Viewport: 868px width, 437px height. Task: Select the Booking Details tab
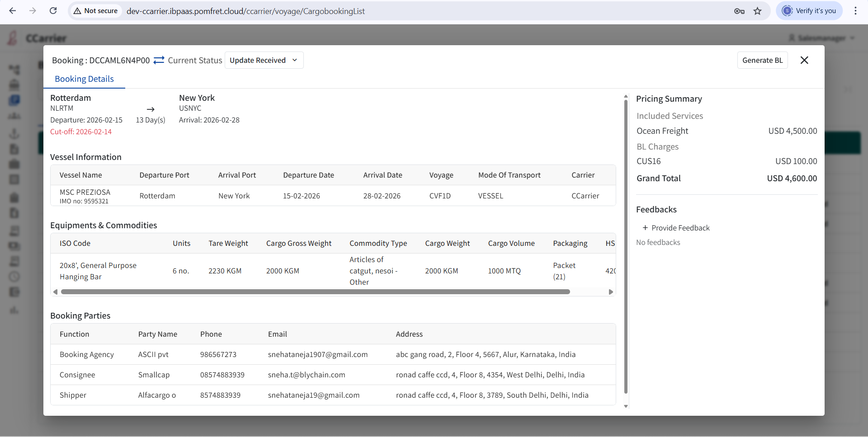coord(84,79)
